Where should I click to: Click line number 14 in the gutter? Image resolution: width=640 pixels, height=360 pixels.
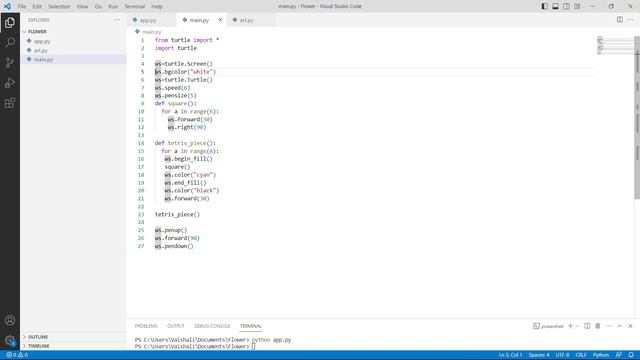(x=141, y=143)
